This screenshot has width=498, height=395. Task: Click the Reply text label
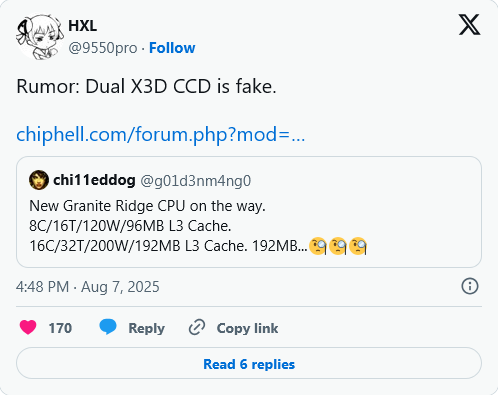147,328
